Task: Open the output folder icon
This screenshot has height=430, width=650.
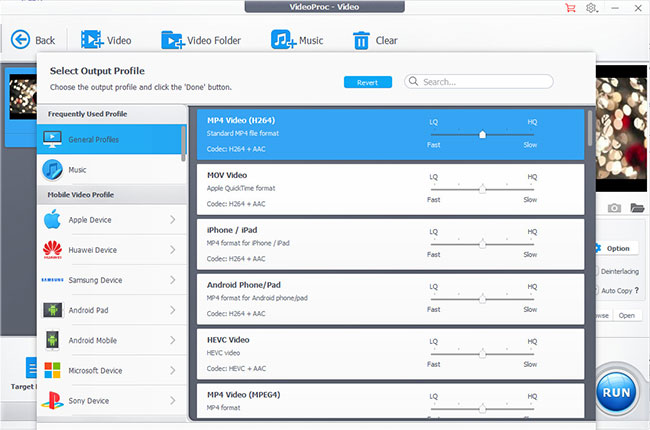Action: [636, 208]
